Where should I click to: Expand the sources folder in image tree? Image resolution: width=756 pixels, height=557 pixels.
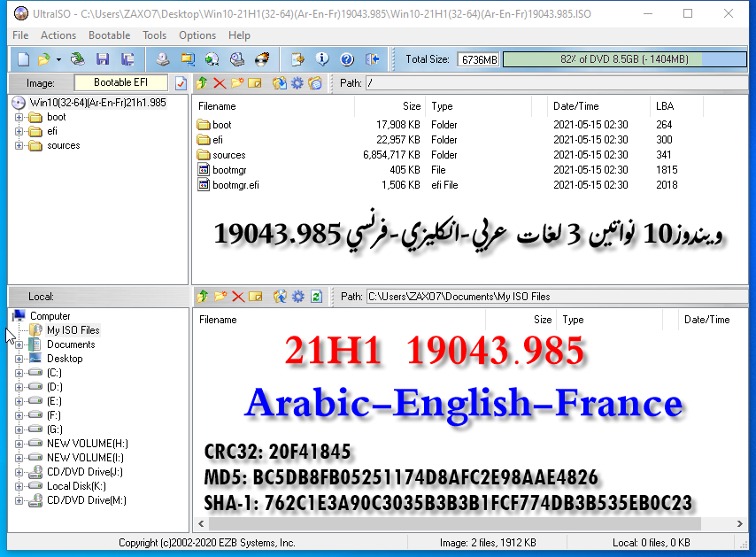[x=19, y=145]
